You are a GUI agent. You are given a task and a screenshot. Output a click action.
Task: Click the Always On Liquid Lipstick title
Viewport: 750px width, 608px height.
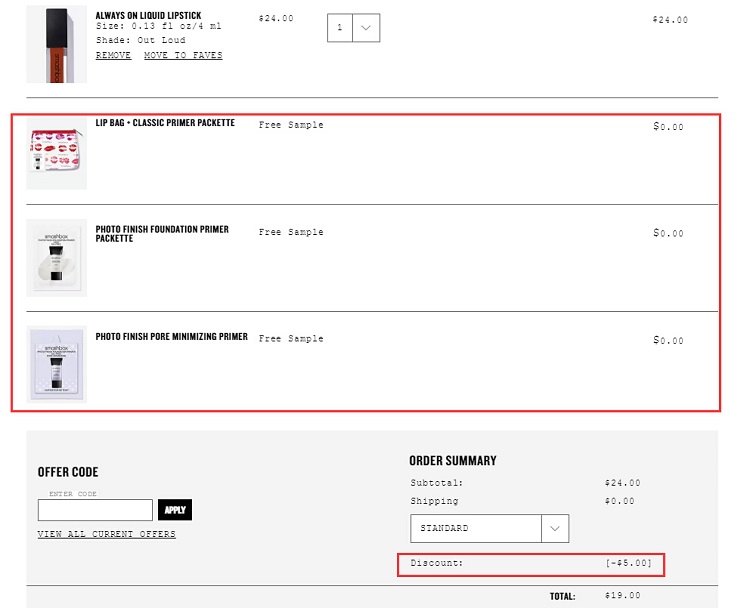[x=148, y=15]
